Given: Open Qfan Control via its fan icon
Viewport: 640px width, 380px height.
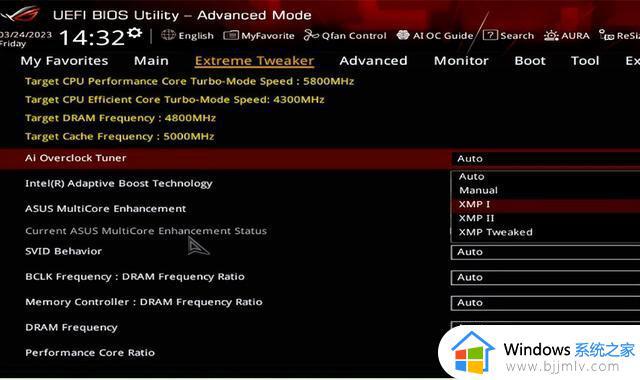Looking at the screenshot, I should (x=311, y=36).
